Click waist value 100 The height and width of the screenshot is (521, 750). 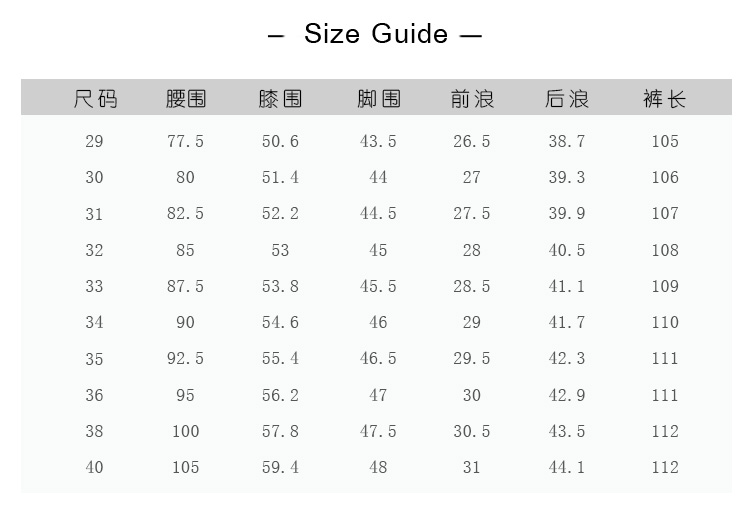[x=185, y=431]
